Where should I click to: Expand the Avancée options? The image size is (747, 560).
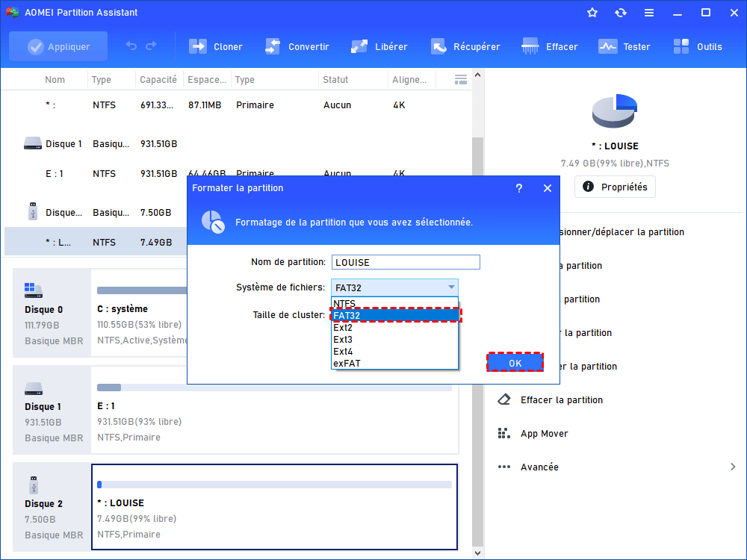pos(539,467)
